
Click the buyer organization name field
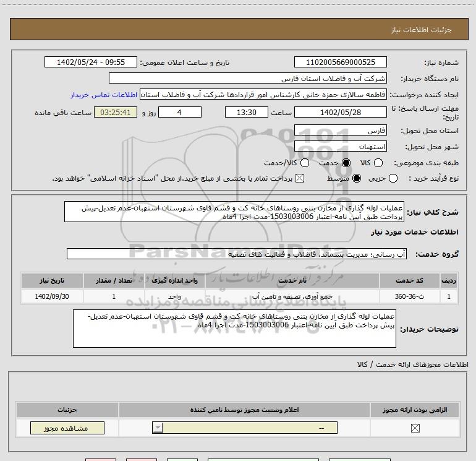point(248,78)
